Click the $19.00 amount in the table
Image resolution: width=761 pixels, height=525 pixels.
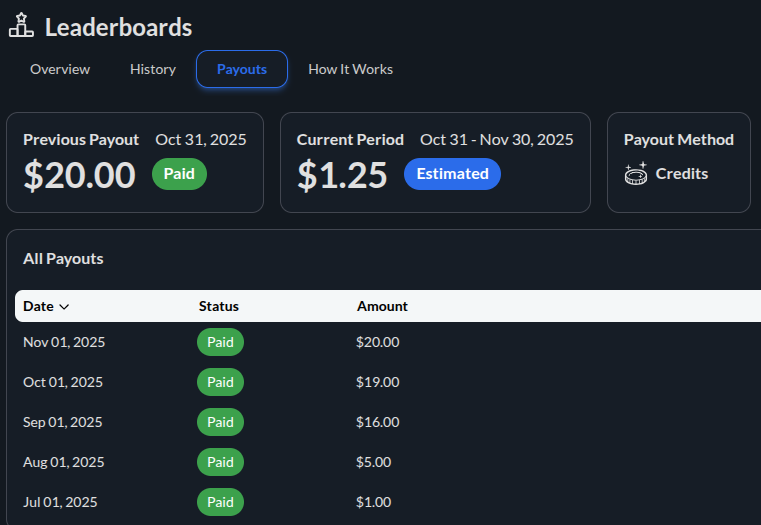point(377,382)
